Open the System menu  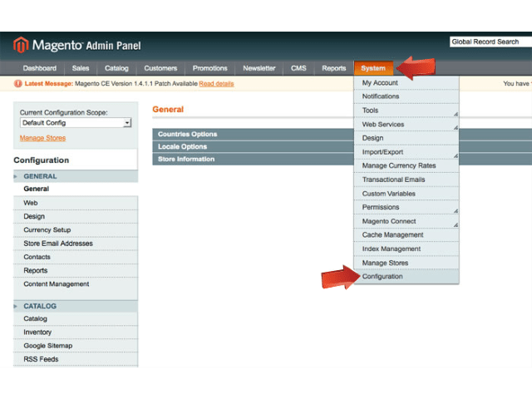(x=373, y=68)
